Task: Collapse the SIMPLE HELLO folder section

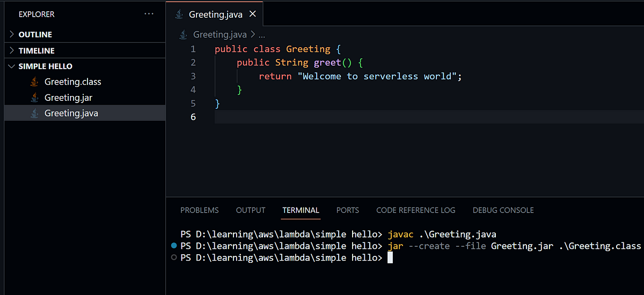Action: (x=85, y=66)
